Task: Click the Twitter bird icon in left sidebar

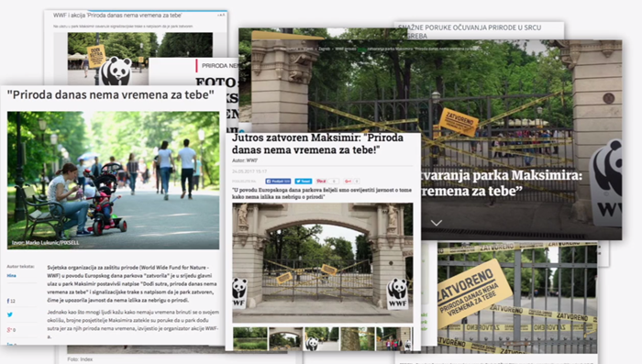Action: click(x=10, y=314)
